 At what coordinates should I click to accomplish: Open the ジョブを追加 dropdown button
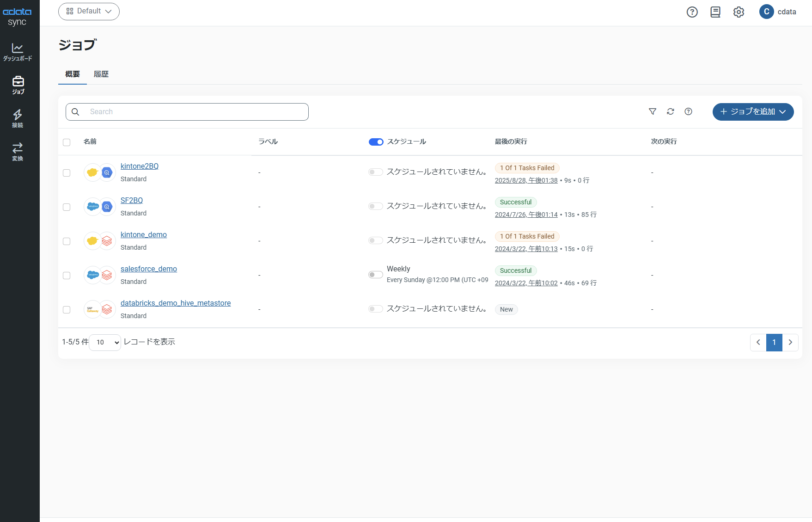coord(753,112)
